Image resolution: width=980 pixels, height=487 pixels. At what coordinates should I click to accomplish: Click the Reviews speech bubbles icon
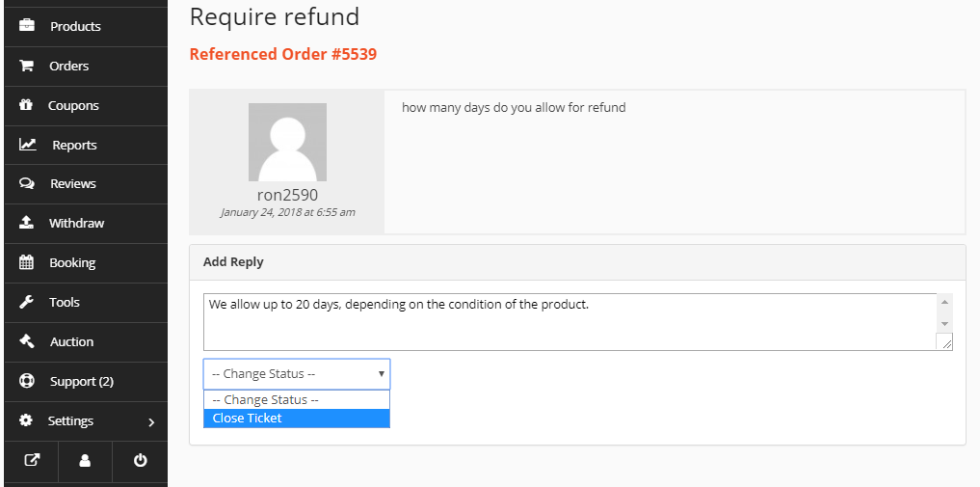coord(27,184)
